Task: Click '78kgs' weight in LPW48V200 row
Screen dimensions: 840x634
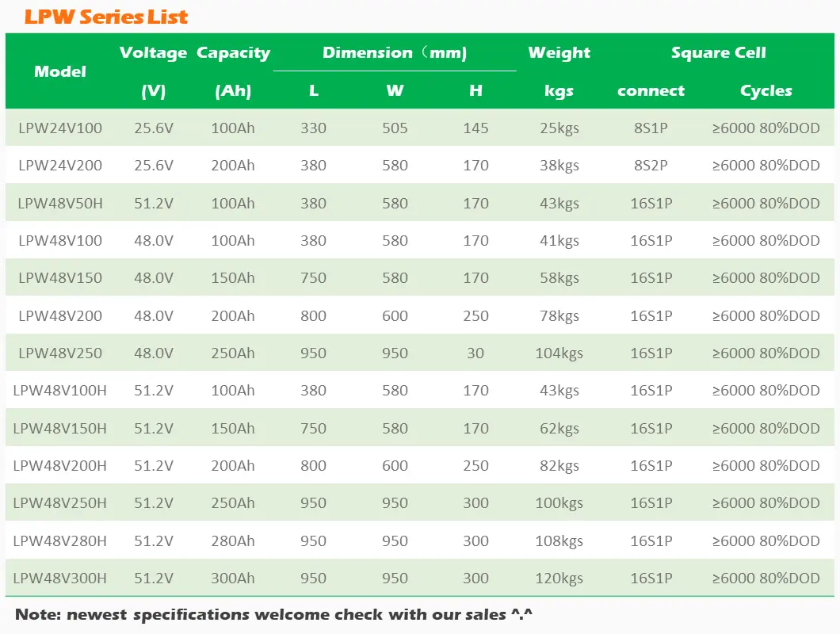Action: coord(559,316)
